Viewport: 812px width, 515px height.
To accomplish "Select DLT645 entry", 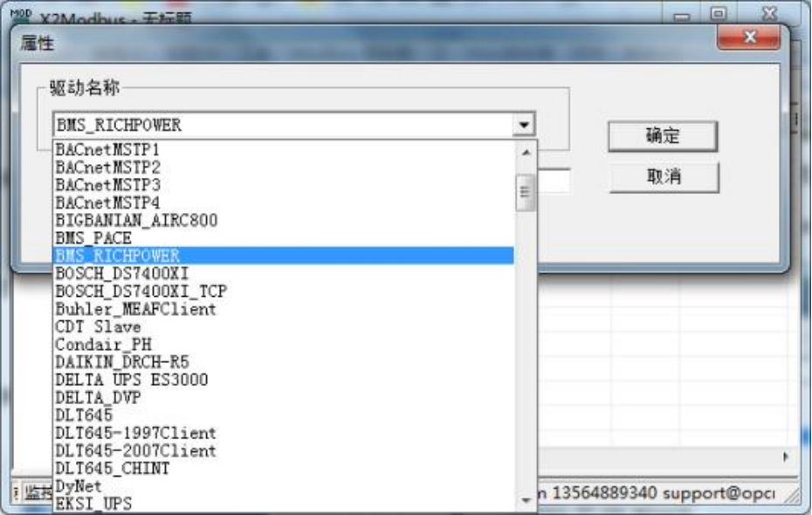I will click(x=283, y=415).
